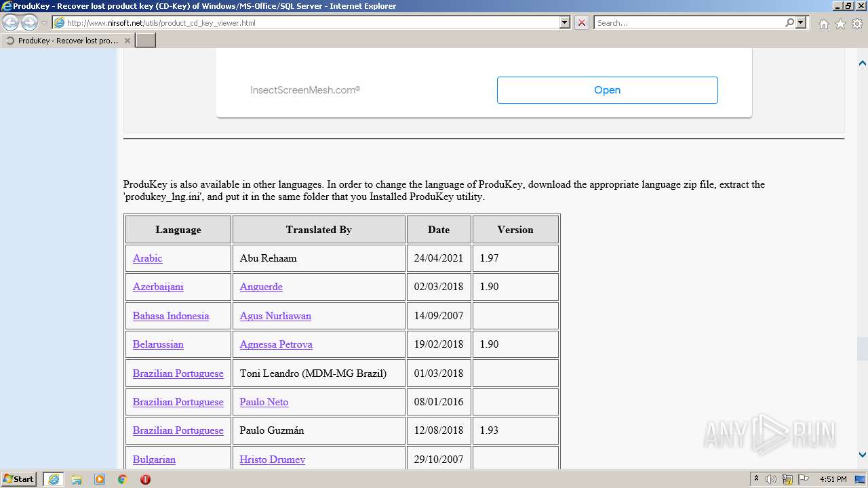Image resolution: width=868 pixels, height=488 pixels.
Task: Click the Paulo Guzmán translator cell
Action: click(319, 430)
